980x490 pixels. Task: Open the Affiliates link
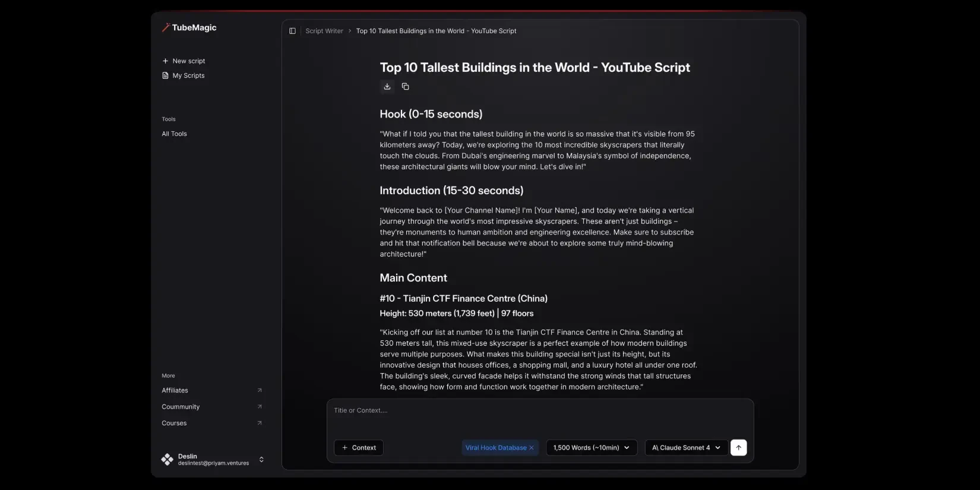(x=175, y=390)
